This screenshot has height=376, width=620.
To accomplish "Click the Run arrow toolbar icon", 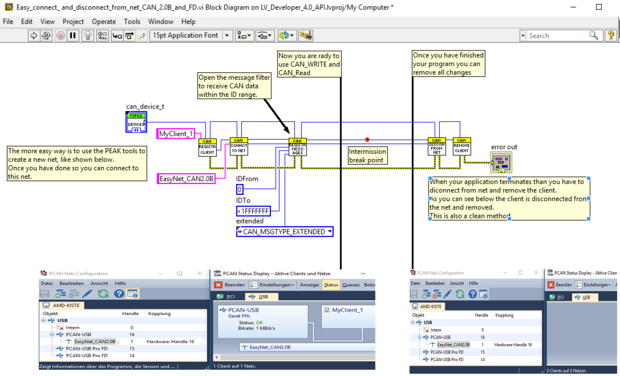I will tap(34, 36).
